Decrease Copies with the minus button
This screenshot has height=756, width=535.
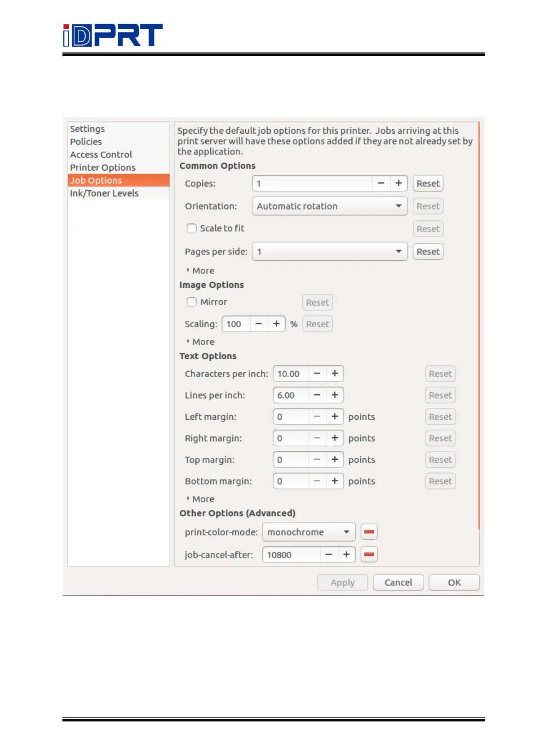pos(381,183)
